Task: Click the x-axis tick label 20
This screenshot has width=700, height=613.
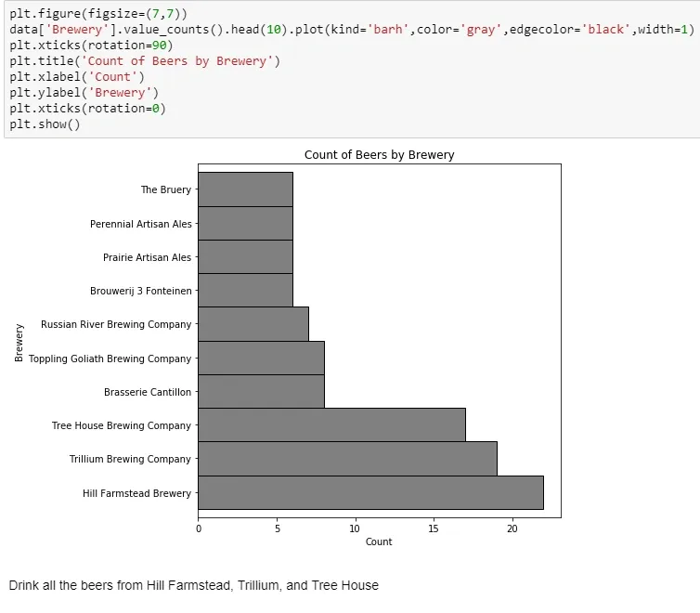Action: tap(512, 528)
